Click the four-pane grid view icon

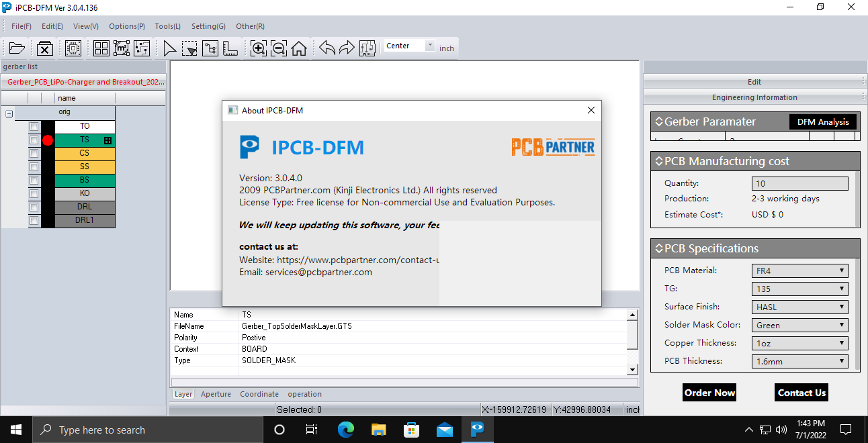101,48
